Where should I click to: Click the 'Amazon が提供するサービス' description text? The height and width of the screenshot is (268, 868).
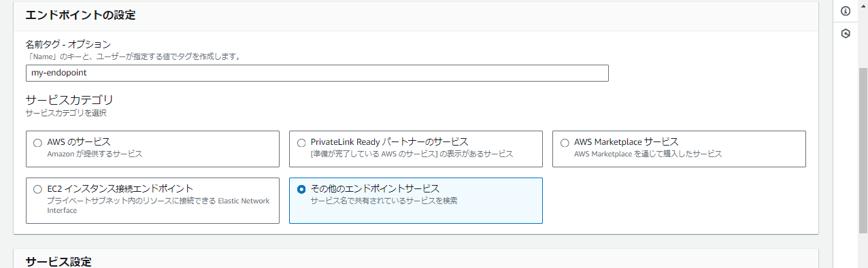click(95, 154)
